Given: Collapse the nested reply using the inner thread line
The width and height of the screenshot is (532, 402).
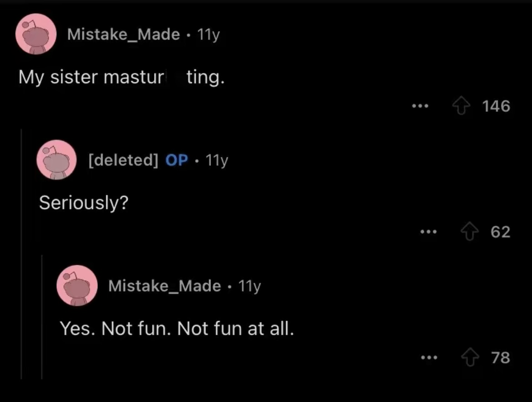Looking at the screenshot, I should 42,318.
